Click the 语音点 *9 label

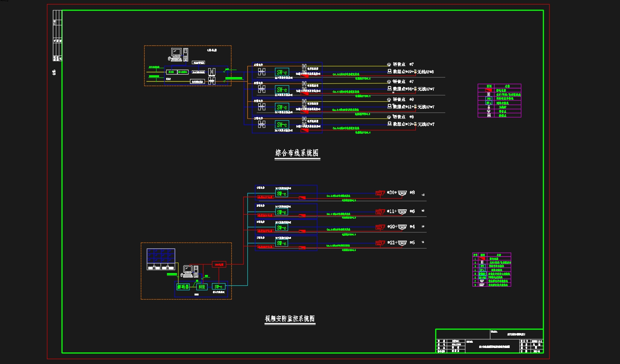point(403,99)
